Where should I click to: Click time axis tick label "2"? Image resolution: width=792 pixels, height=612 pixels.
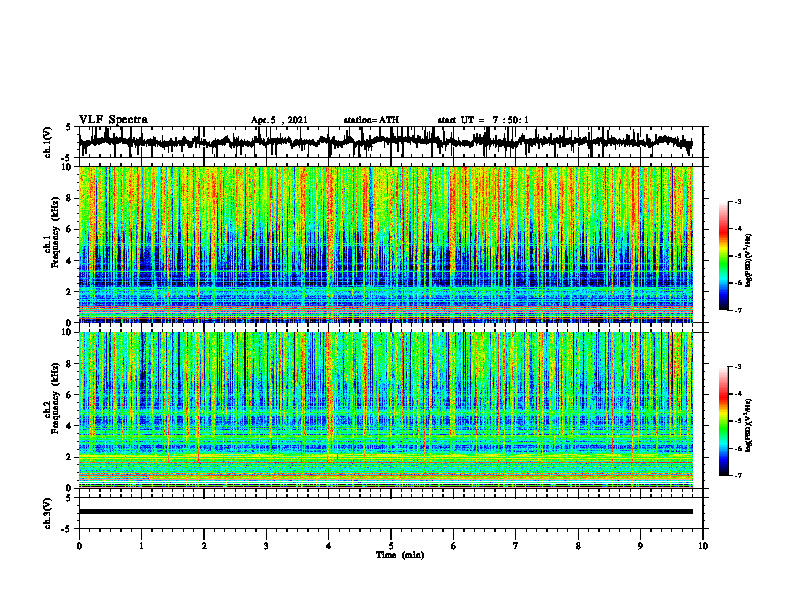[x=204, y=546]
